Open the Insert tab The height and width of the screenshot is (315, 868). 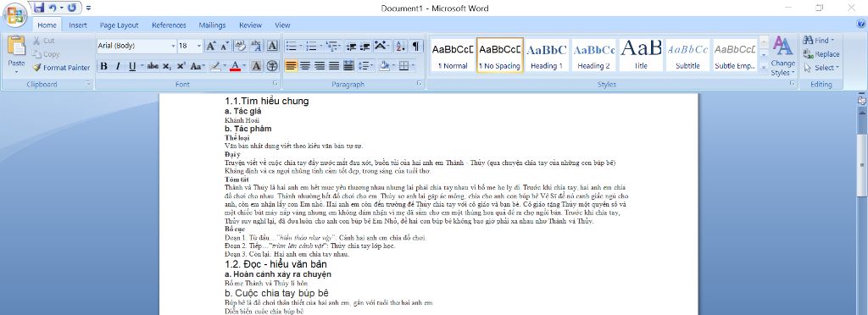tap(78, 25)
